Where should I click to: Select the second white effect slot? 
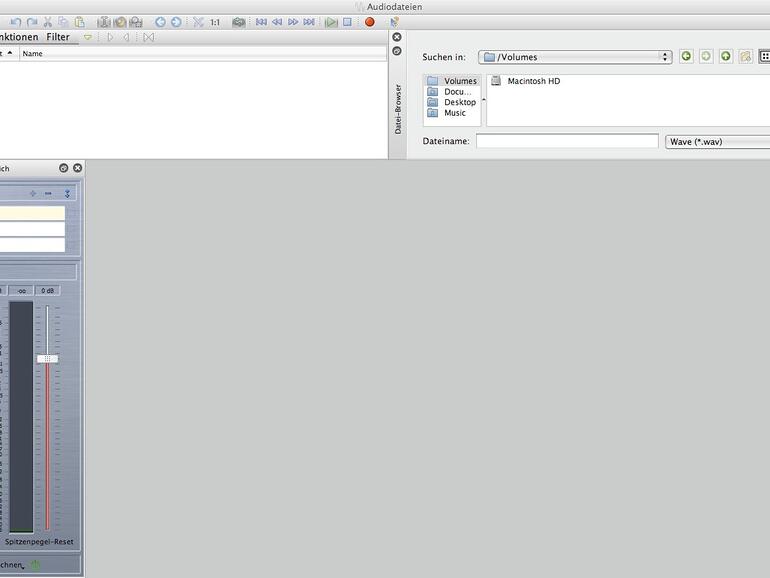pyautogui.click(x=32, y=229)
